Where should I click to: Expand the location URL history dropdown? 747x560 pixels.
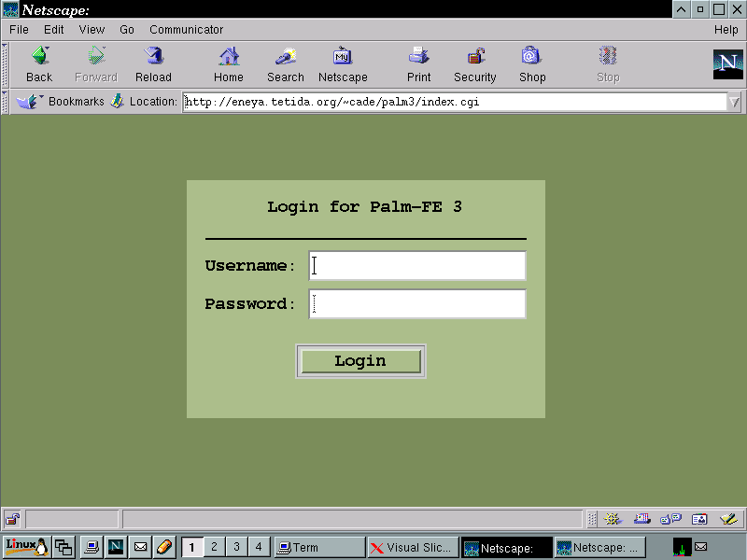[x=735, y=102]
